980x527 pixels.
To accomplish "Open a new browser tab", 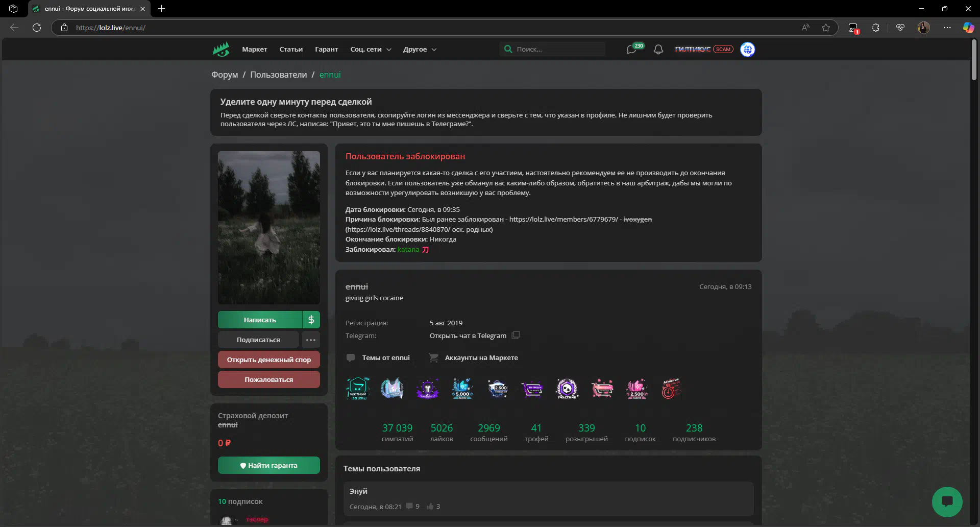I will pyautogui.click(x=161, y=9).
